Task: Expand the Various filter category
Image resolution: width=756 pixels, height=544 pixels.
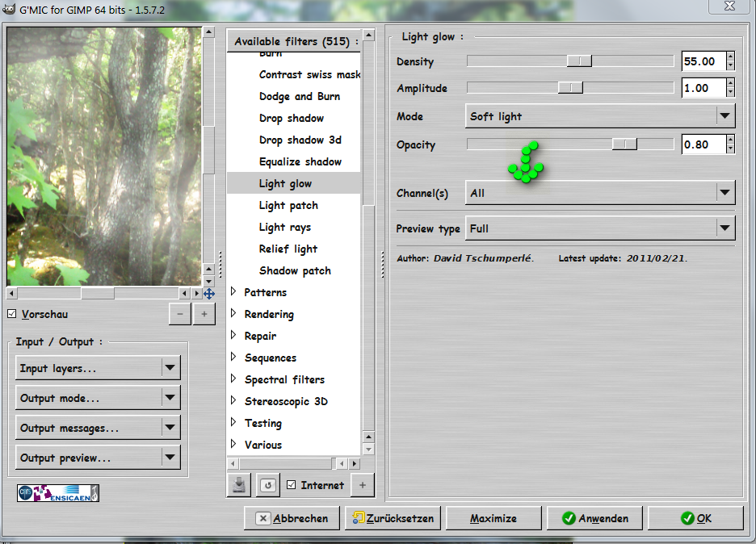Action: coord(234,444)
